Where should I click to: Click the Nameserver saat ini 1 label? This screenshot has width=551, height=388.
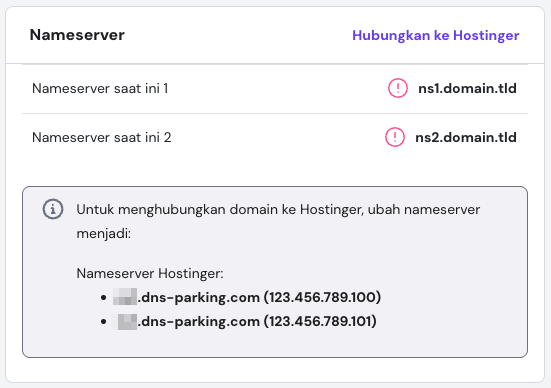(x=100, y=88)
